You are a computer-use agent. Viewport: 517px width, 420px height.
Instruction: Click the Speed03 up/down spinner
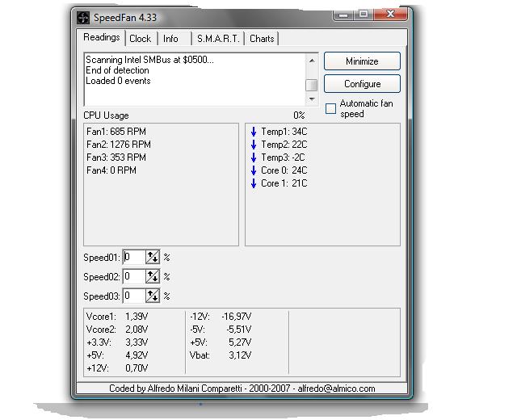[x=153, y=296]
